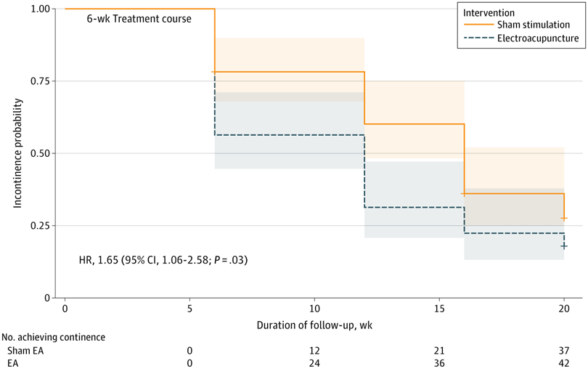Click the value 37 in the Sham EA row
Image resolution: width=588 pixels, height=369 pixels.
(x=564, y=349)
